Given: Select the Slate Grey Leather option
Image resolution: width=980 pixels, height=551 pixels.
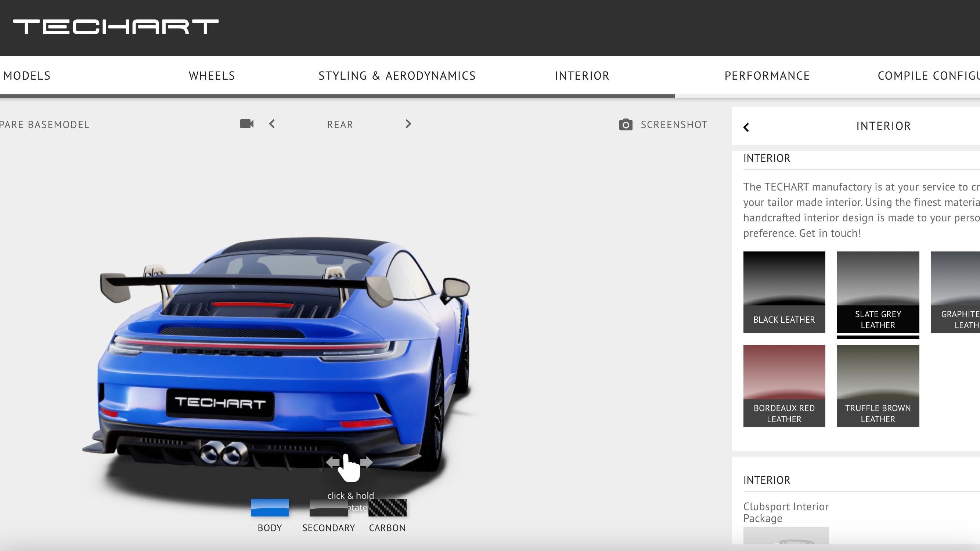Looking at the screenshot, I should pyautogui.click(x=878, y=292).
